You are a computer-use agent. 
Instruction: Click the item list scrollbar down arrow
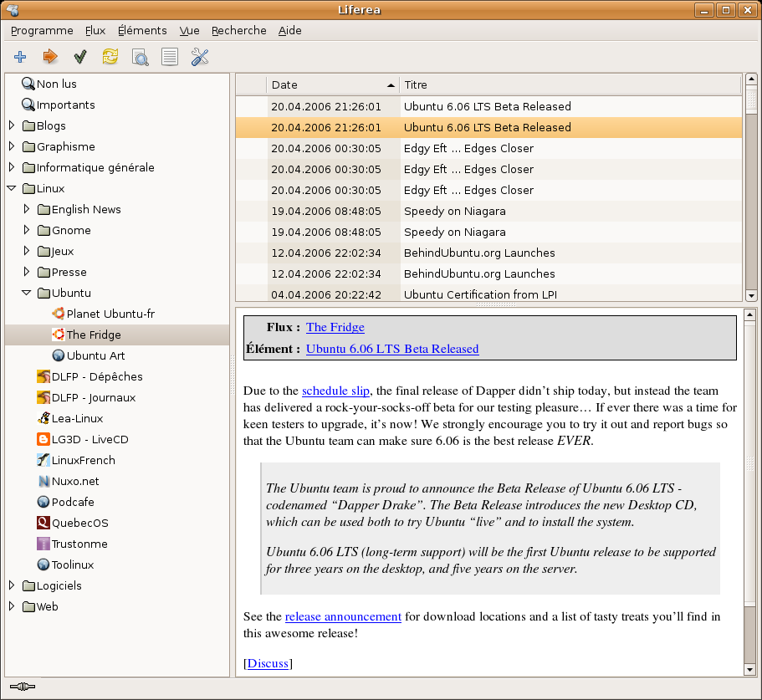(750, 295)
